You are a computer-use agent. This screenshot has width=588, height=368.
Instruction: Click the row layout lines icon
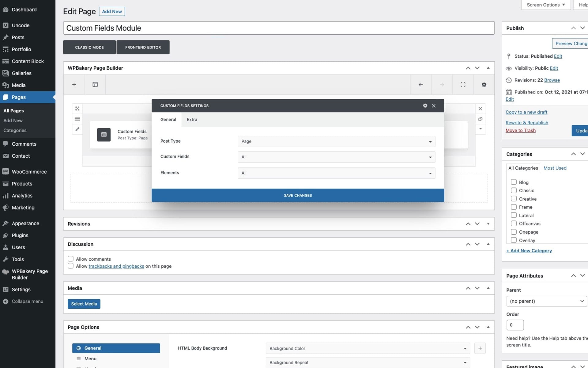click(77, 119)
